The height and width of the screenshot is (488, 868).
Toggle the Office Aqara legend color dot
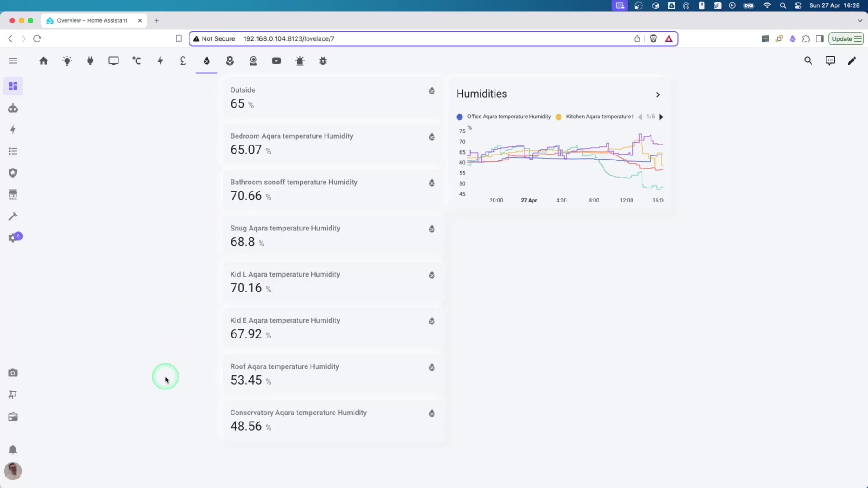coord(459,117)
